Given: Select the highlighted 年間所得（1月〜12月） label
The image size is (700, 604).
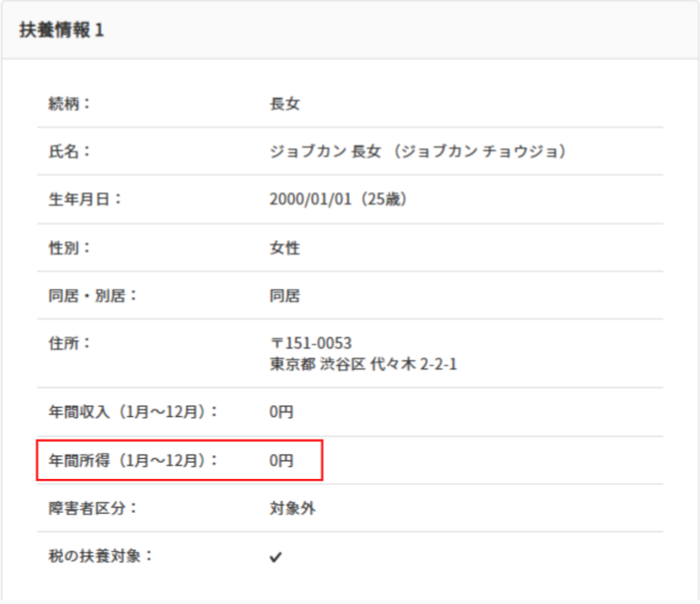Looking at the screenshot, I should pos(134,461).
